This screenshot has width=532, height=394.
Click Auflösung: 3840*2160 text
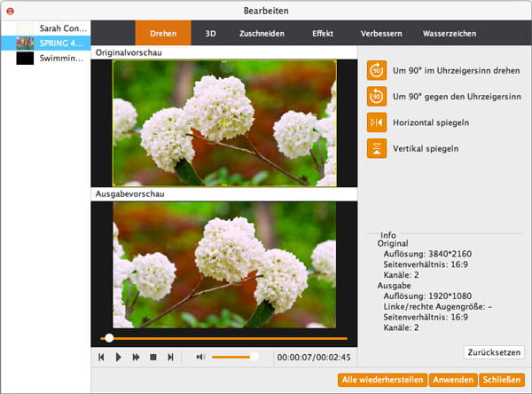click(427, 254)
